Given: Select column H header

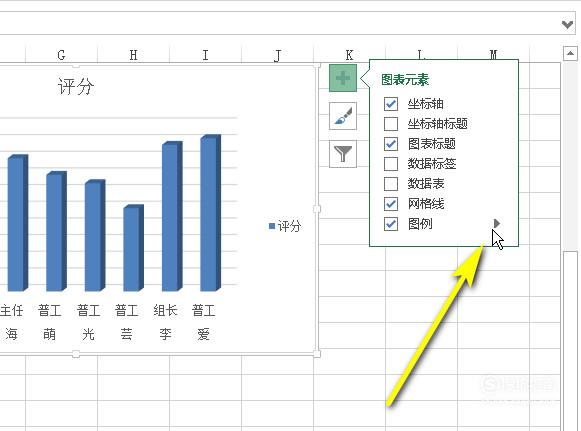Looking at the screenshot, I should (x=133, y=55).
